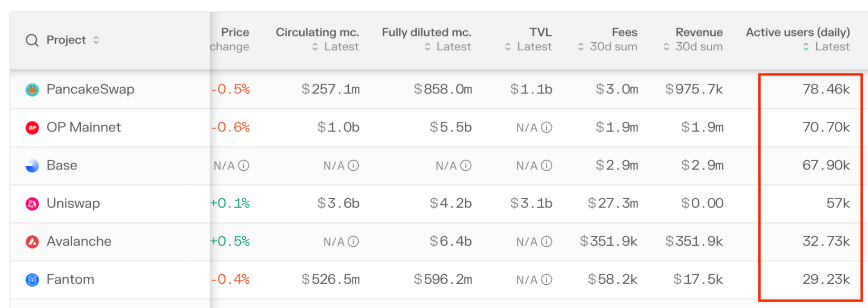Screen dimensions: 868x308
Task: Sort by Circulating mc. Latest
Action: (315, 47)
